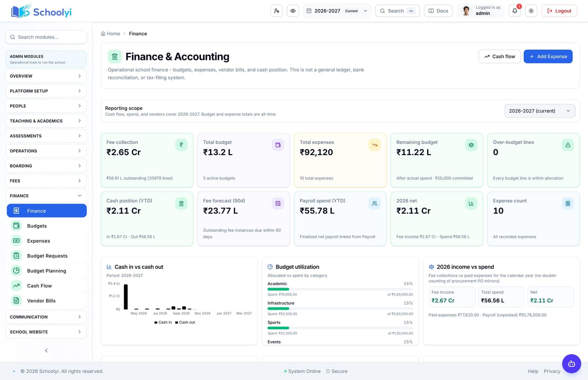Click the Fee forecast calendar icon
This screenshot has height=380, width=588.
pos(278,203)
